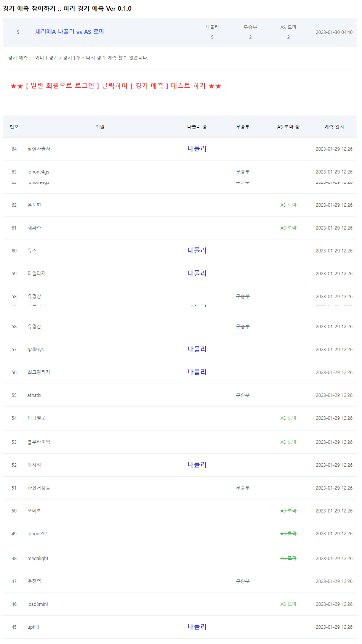Click the 예측 일시 column header
This screenshot has width=362, height=644.
tap(334, 127)
